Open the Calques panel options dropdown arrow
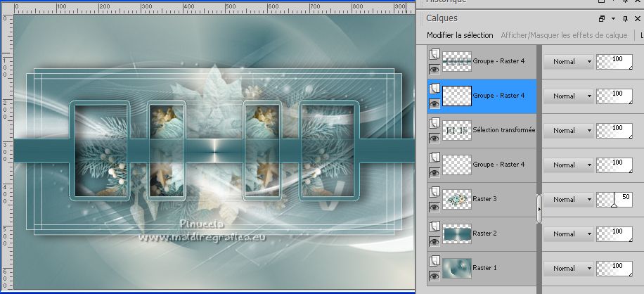This screenshot has width=644, height=294. (613, 18)
